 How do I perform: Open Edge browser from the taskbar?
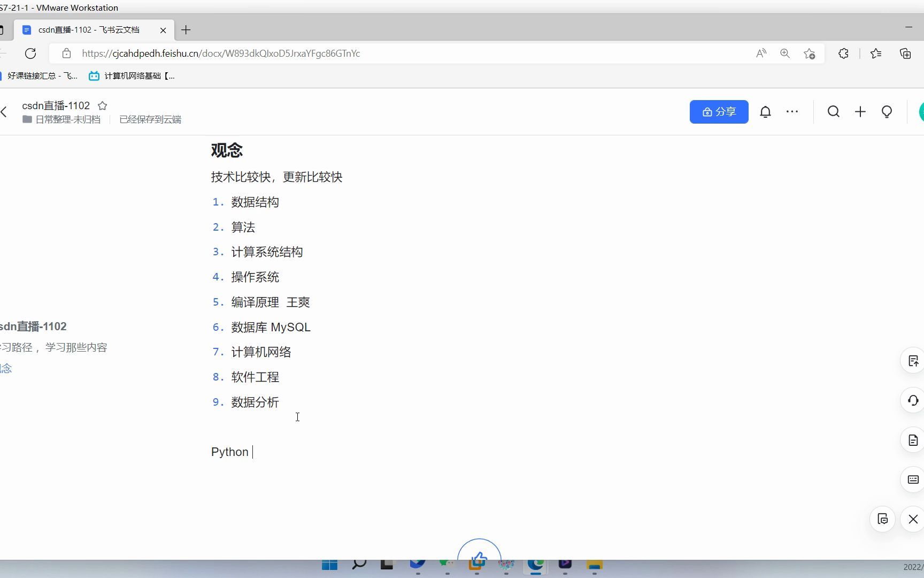click(536, 565)
